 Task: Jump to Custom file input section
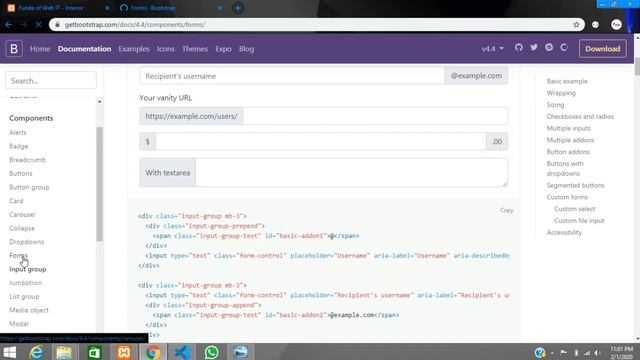point(579,220)
